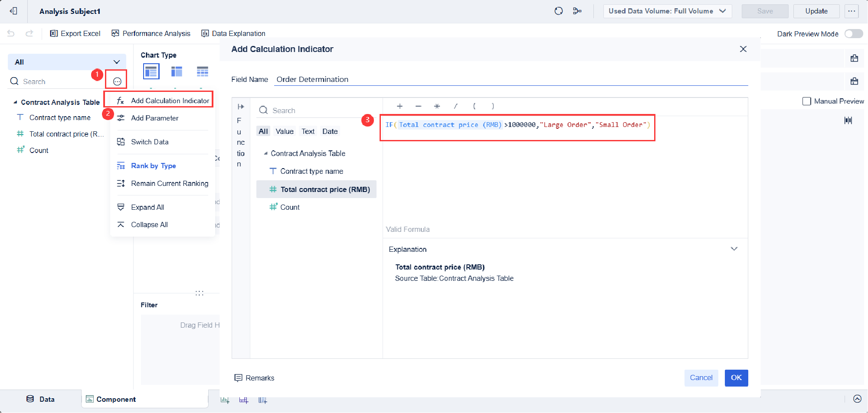
Task: Check the Manual Preview checkbox
Action: pyautogui.click(x=806, y=101)
